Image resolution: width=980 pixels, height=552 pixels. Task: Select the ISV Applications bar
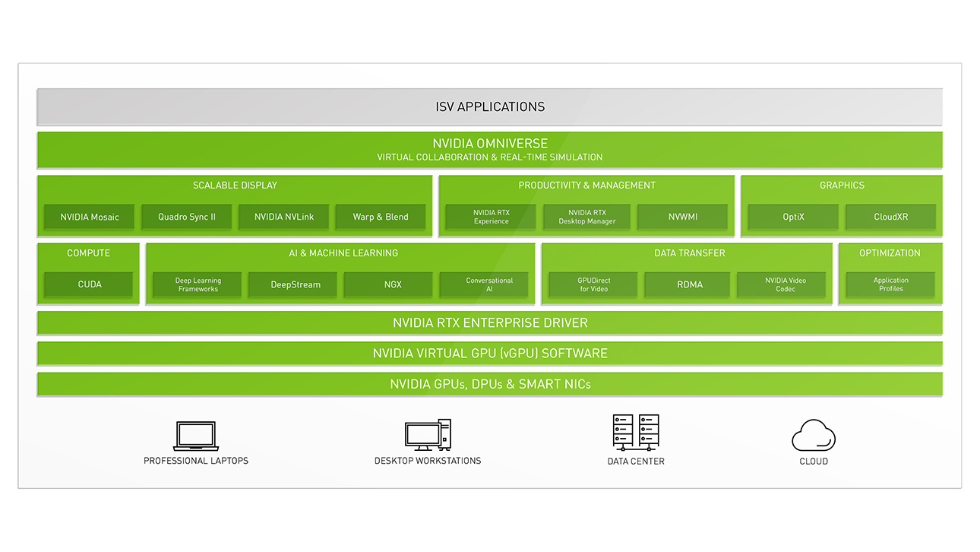(x=490, y=106)
